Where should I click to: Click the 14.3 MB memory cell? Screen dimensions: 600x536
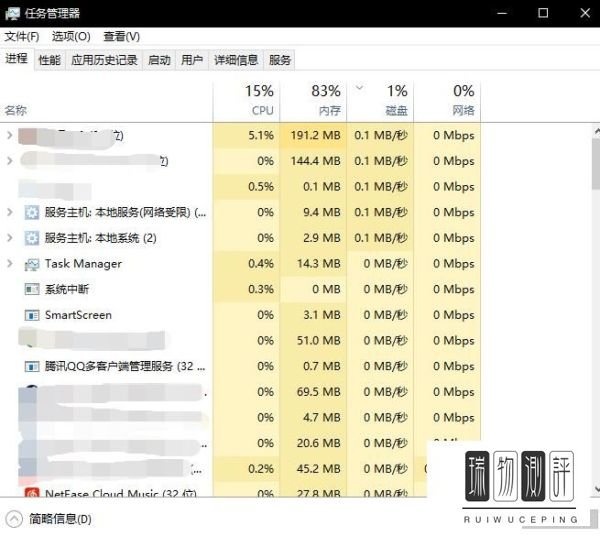pos(313,263)
